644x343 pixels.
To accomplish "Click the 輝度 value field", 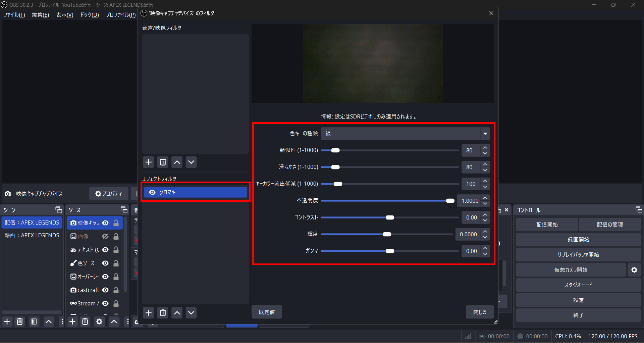I will [x=468, y=234].
